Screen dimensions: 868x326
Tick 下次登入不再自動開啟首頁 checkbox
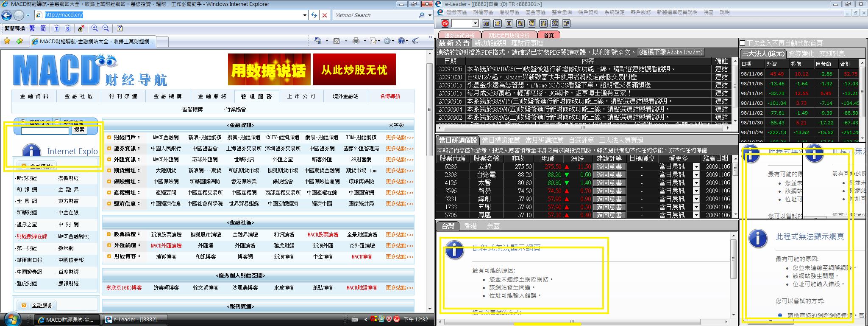[742, 43]
